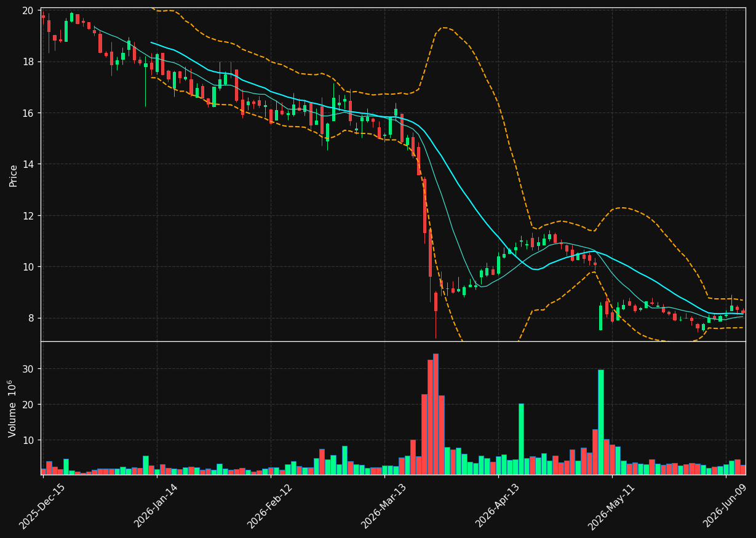Click price tick label 12
756x538 pixels.
[x=28, y=216]
